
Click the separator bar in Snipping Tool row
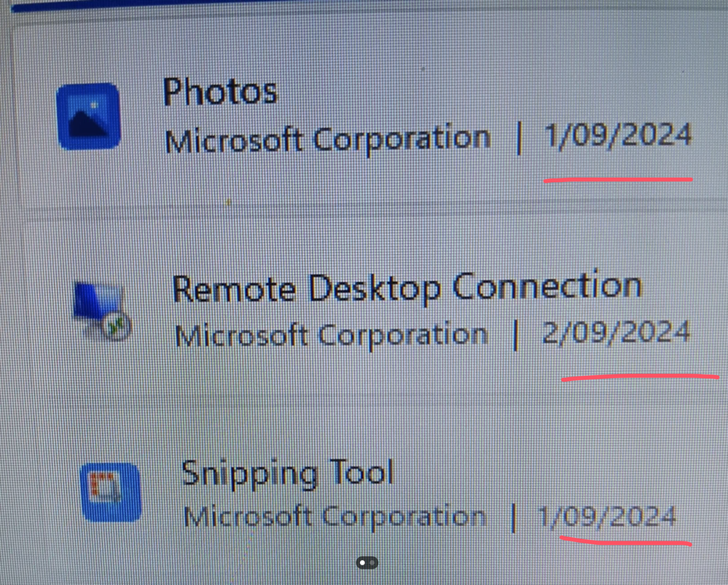(x=513, y=517)
